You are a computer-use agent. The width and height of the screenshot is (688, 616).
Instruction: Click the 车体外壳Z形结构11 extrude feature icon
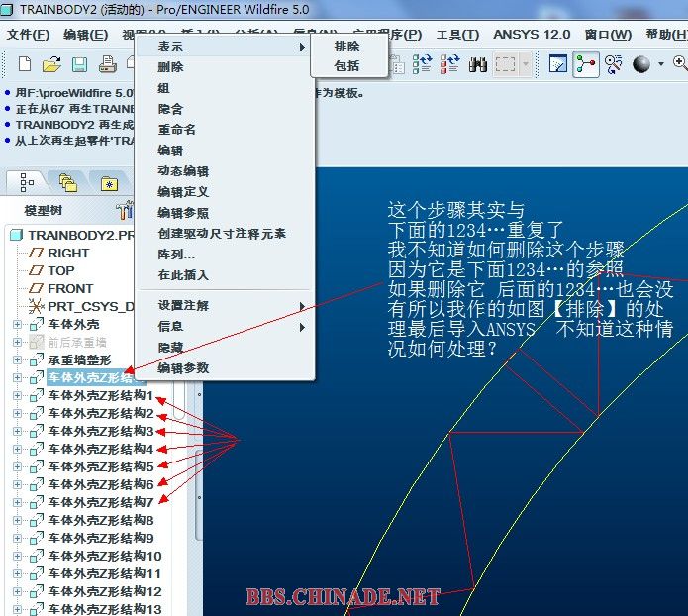pos(37,573)
